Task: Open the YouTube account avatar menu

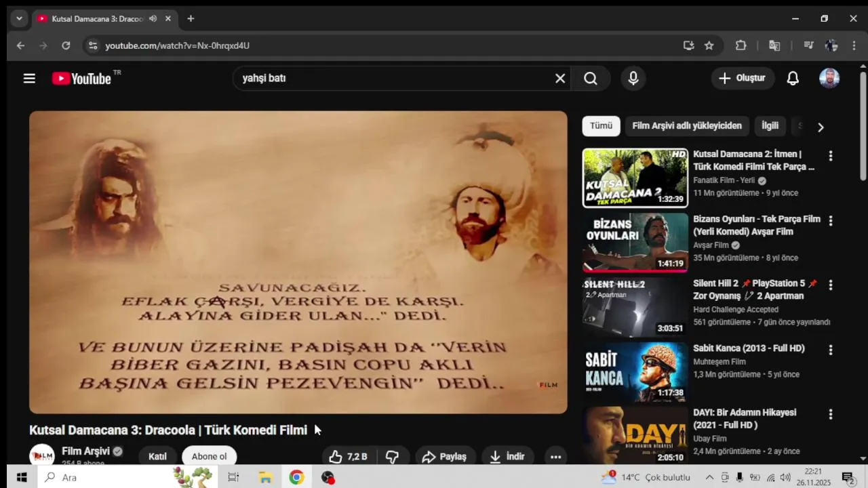Action: click(829, 79)
